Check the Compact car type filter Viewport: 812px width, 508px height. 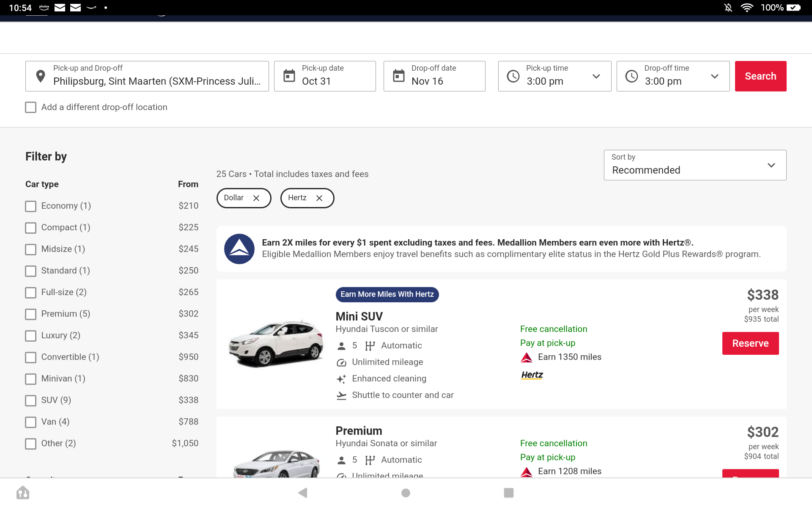coord(31,228)
